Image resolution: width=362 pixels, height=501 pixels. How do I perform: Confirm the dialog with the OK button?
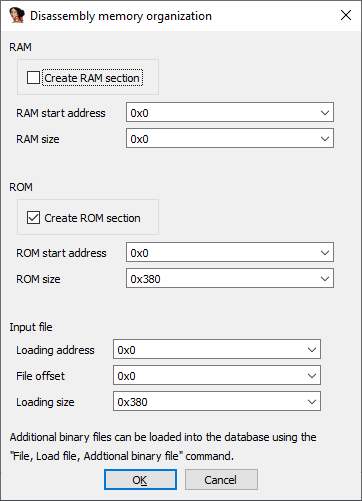(x=140, y=480)
